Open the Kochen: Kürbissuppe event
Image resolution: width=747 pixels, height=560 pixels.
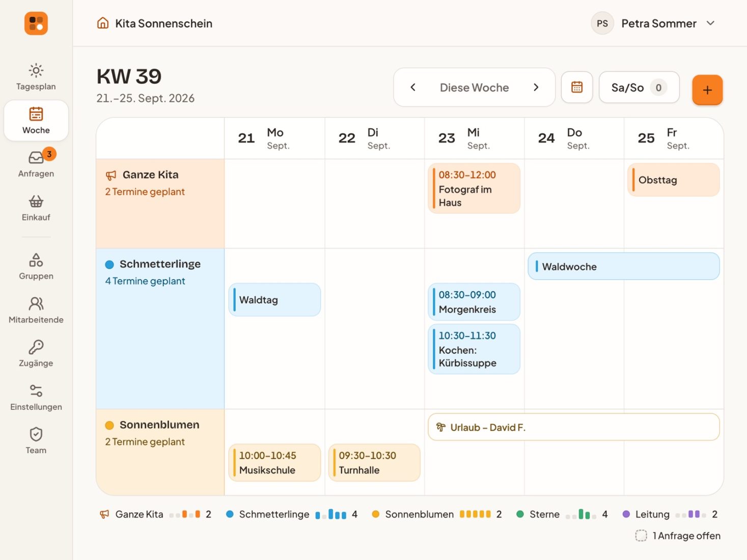[x=474, y=349]
